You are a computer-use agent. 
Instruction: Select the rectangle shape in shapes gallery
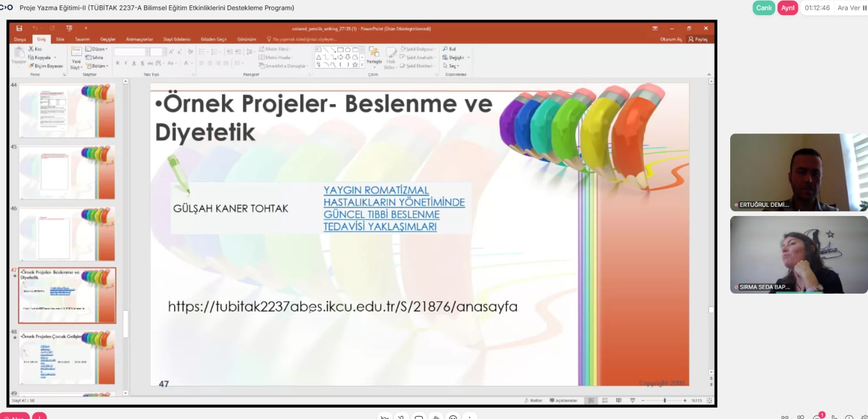click(340, 49)
